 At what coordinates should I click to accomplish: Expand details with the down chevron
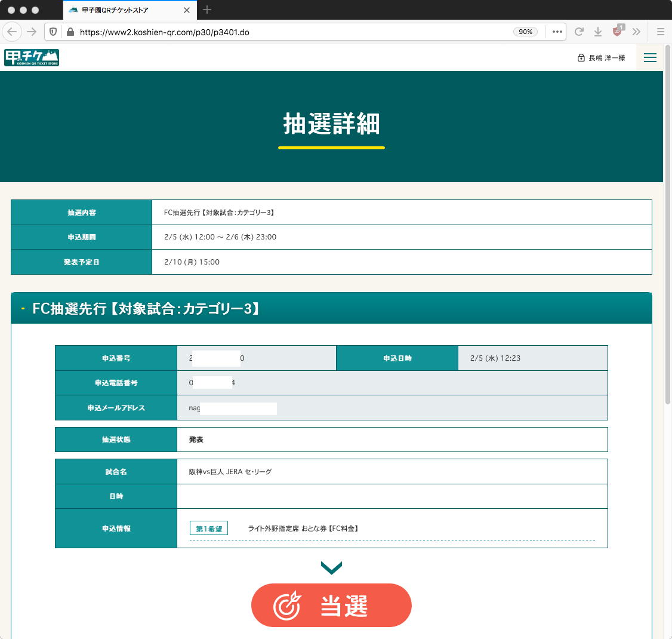pos(331,567)
